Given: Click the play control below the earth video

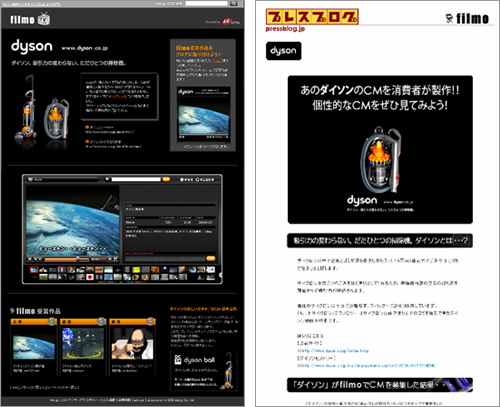Looking at the screenshot, I should tap(30, 259).
